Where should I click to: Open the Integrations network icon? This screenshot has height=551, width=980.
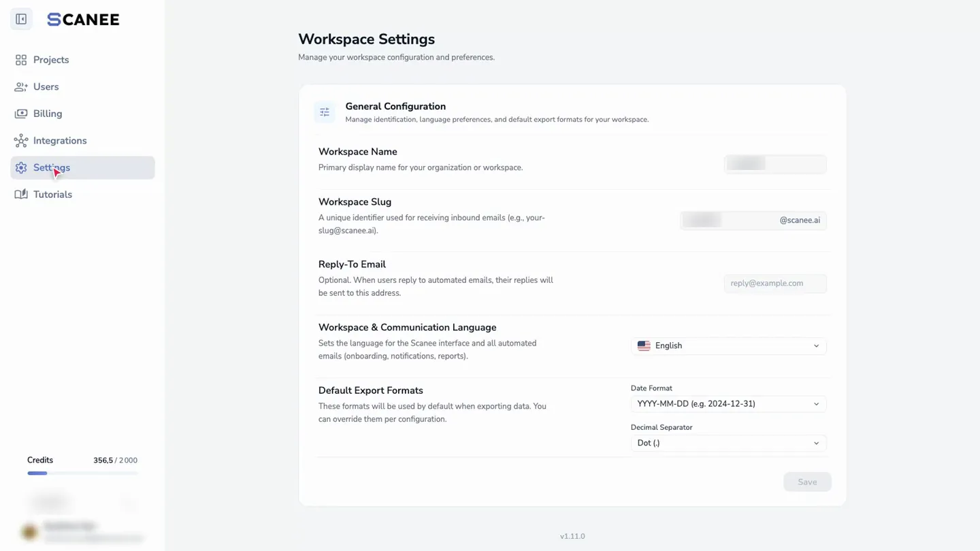21,141
